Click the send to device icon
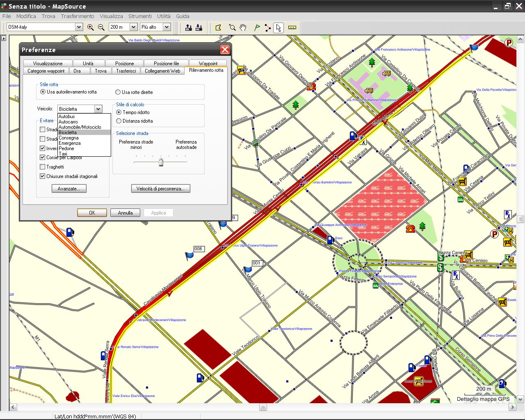Image resolution: width=525 pixels, height=420 pixels. tap(189, 27)
